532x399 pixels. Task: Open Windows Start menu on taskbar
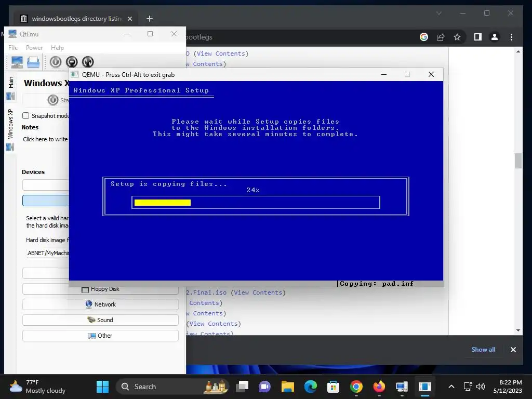point(102,387)
